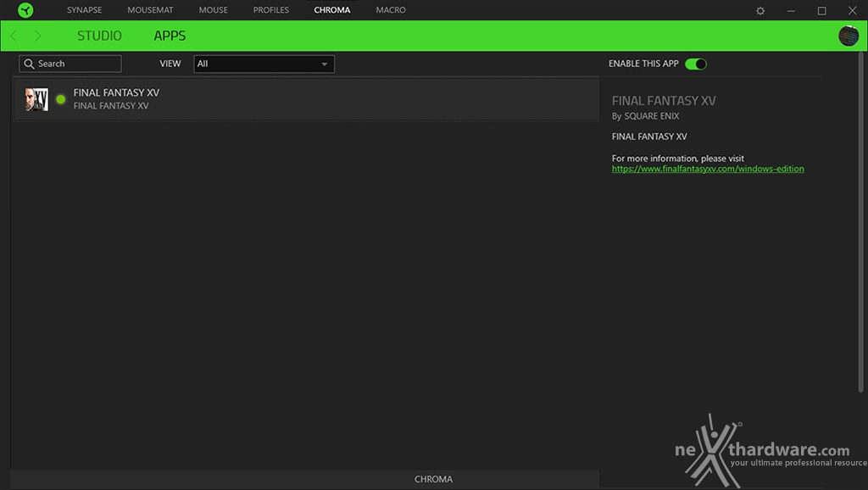Viewport: 868px width, 490px height.
Task: Open the Apps subtab
Action: [170, 36]
